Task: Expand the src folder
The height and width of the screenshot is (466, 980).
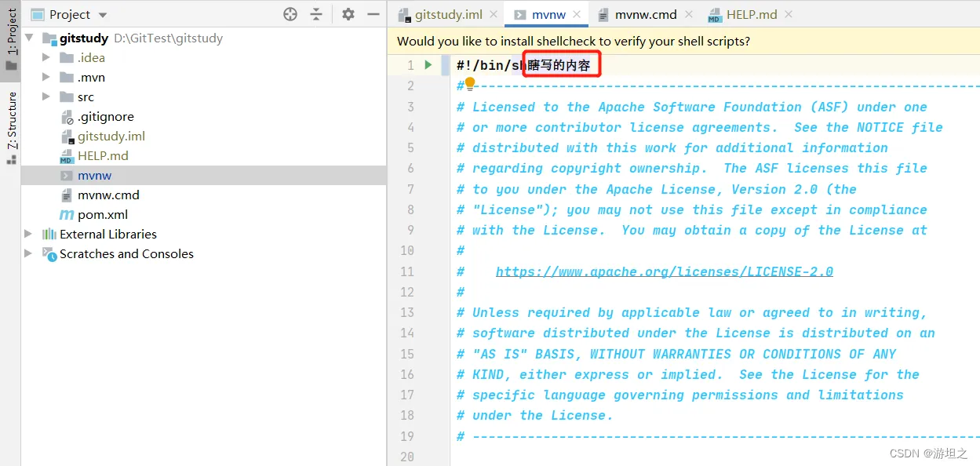Action: pyautogui.click(x=46, y=96)
